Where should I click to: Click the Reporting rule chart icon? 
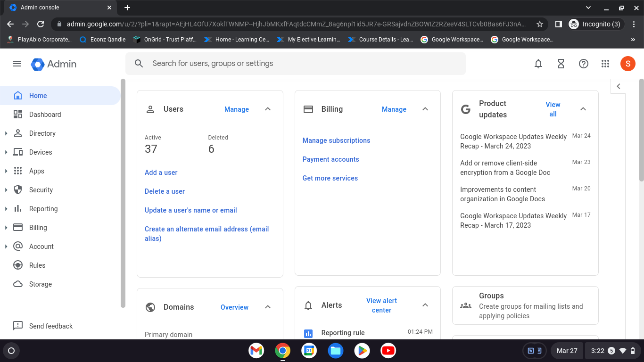tap(308, 333)
